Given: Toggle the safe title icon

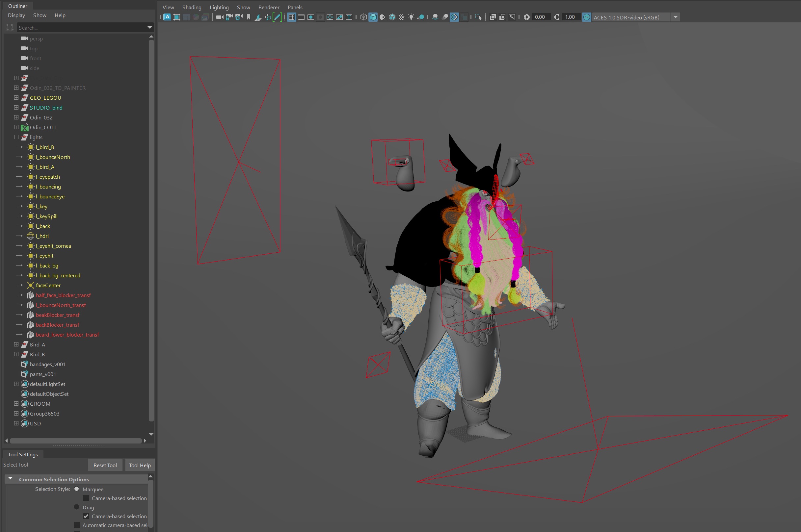Looking at the screenshot, I should coord(349,17).
